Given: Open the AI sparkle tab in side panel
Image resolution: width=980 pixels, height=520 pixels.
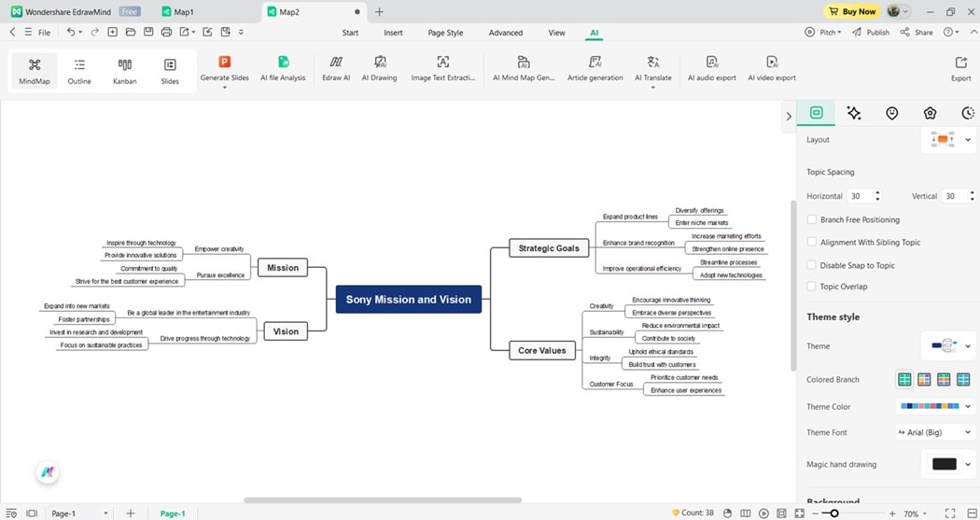Looking at the screenshot, I should click(x=854, y=113).
